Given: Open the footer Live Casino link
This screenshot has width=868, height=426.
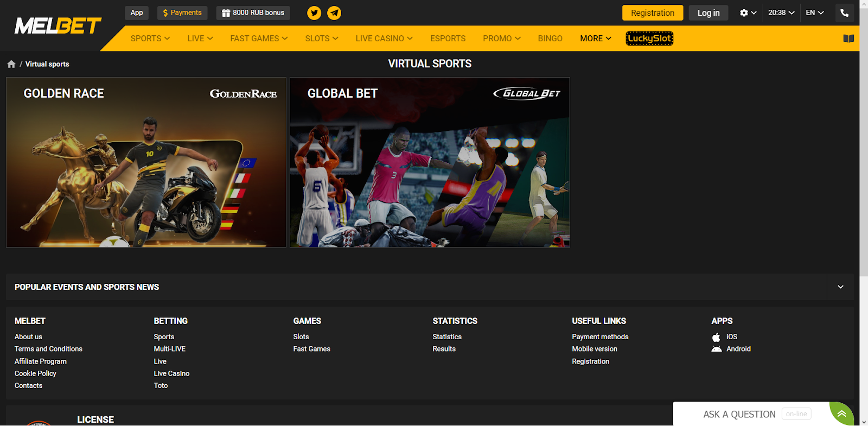Looking at the screenshot, I should coord(171,373).
